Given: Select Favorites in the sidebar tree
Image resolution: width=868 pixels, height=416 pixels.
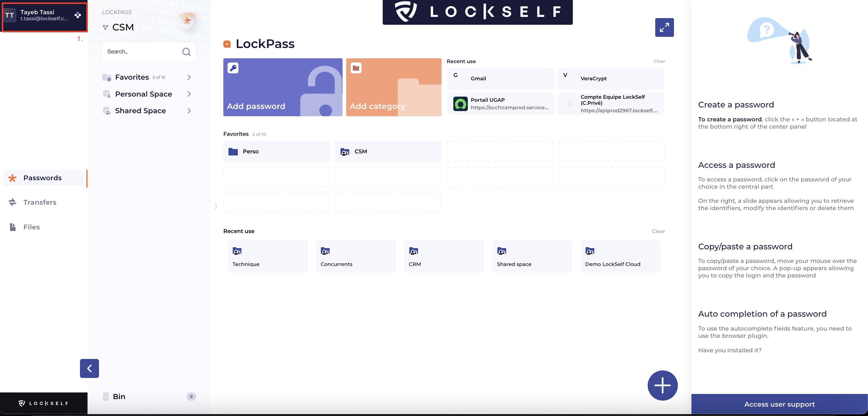Looking at the screenshot, I should tap(132, 77).
